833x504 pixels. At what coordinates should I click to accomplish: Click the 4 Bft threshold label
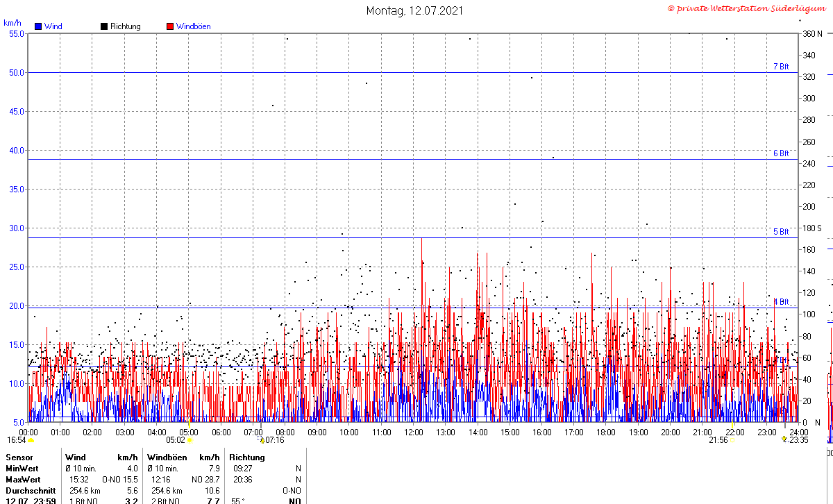point(781,302)
